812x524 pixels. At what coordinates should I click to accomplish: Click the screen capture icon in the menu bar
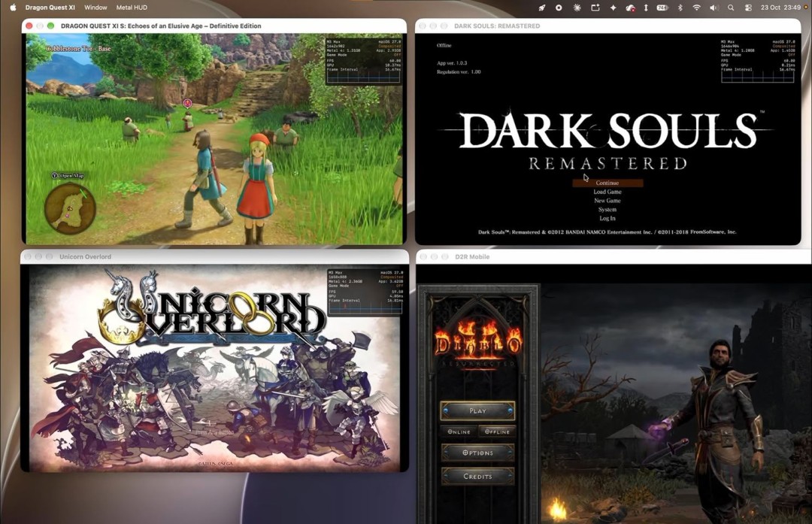tap(595, 8)
